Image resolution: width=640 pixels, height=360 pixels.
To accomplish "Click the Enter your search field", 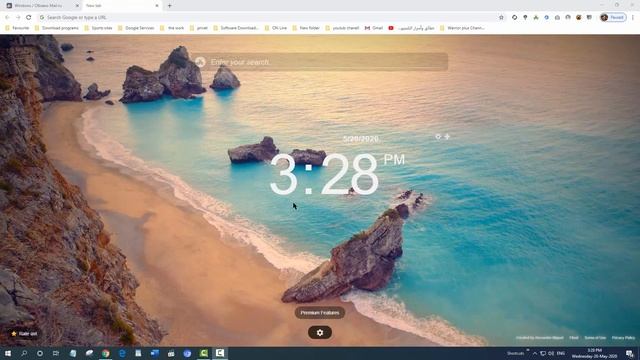I will (x=321, y=62).
